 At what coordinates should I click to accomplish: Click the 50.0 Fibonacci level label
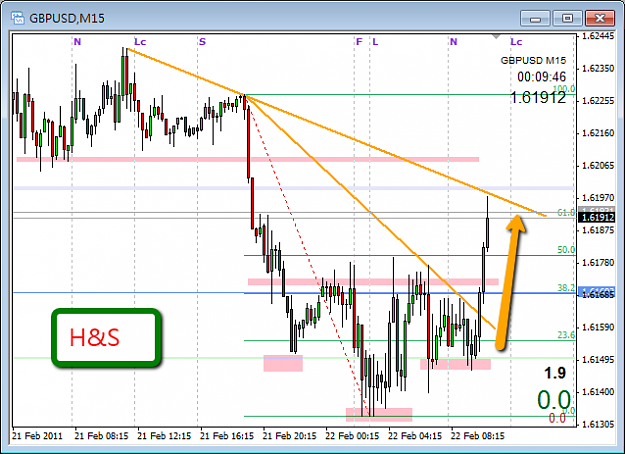click(x=566, y=250)
